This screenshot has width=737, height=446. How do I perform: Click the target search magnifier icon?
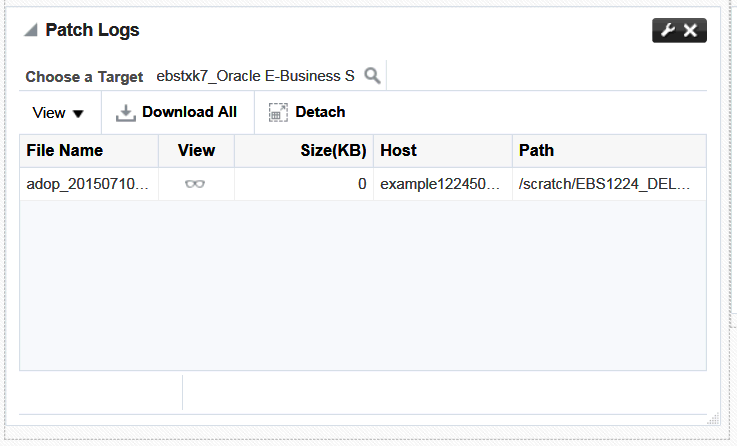click(372, 76)
